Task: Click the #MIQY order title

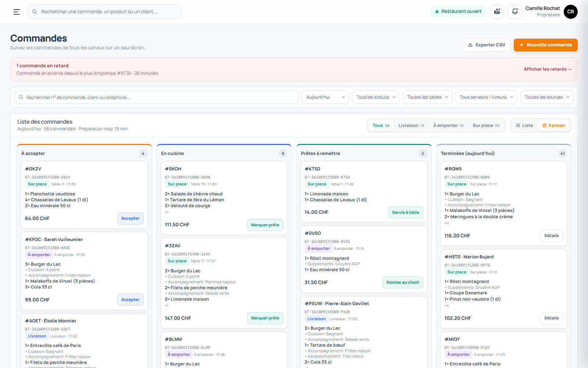Action: tap(452, 339)
